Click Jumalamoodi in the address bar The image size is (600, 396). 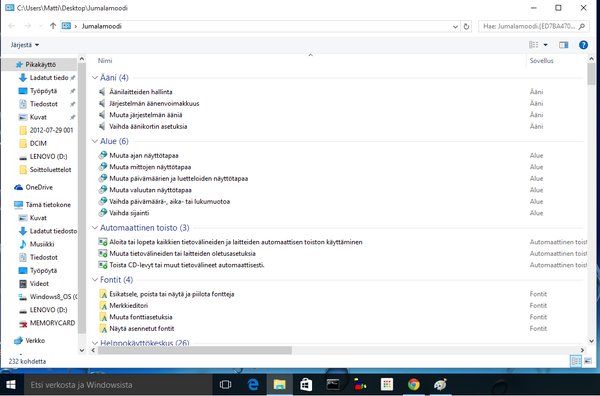[101, 26]
